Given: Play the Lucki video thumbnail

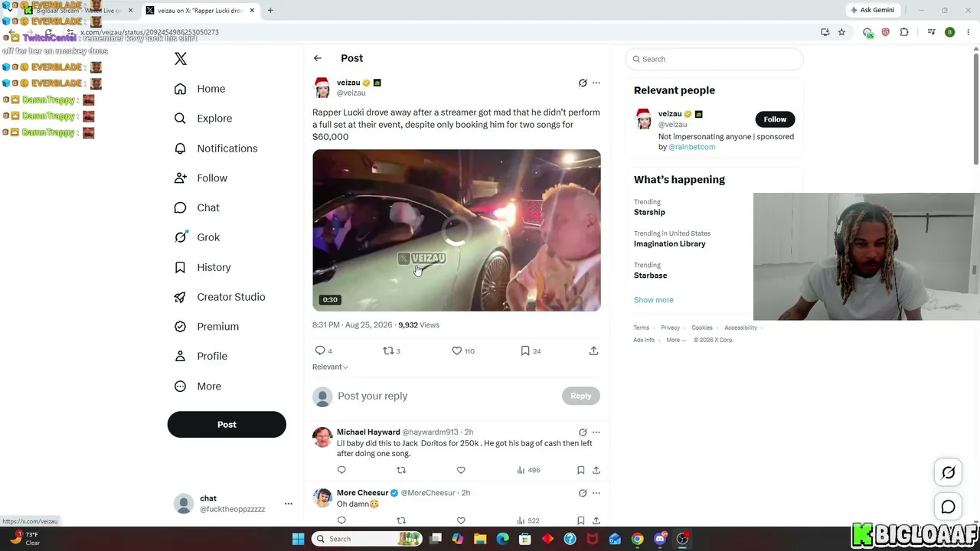Looking at the screenshot, I should pos(456,230).
